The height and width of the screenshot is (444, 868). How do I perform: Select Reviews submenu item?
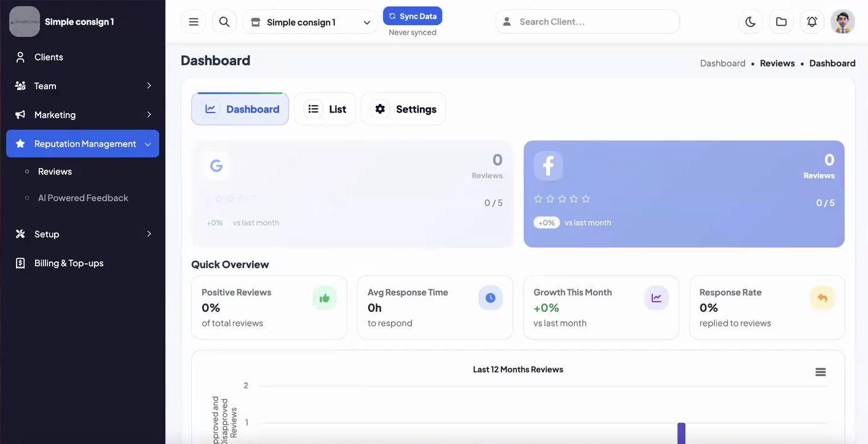[55, 172]
